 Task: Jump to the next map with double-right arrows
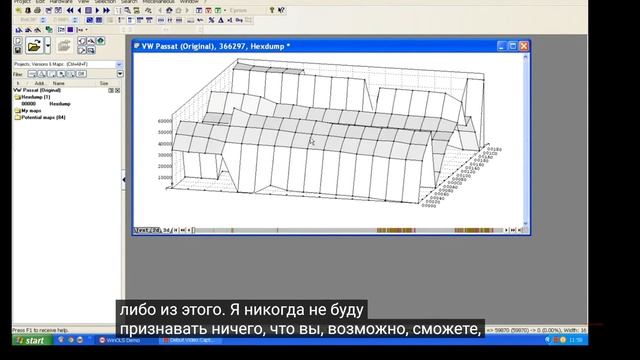tap(107, 11)
